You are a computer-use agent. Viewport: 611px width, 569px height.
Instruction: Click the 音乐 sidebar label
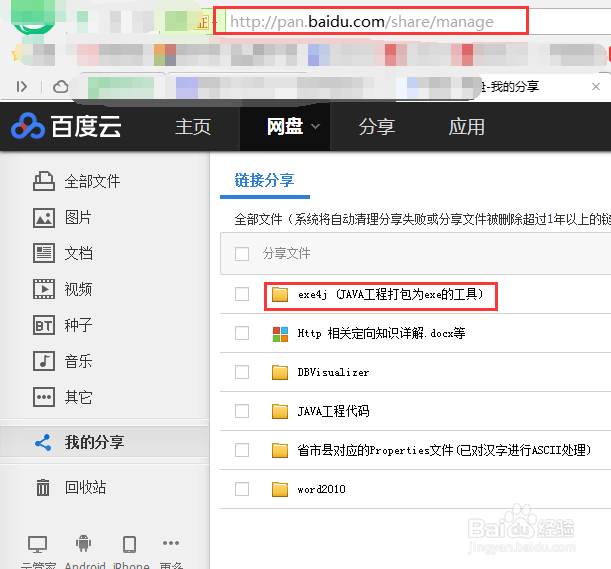[x=79, y=361]
